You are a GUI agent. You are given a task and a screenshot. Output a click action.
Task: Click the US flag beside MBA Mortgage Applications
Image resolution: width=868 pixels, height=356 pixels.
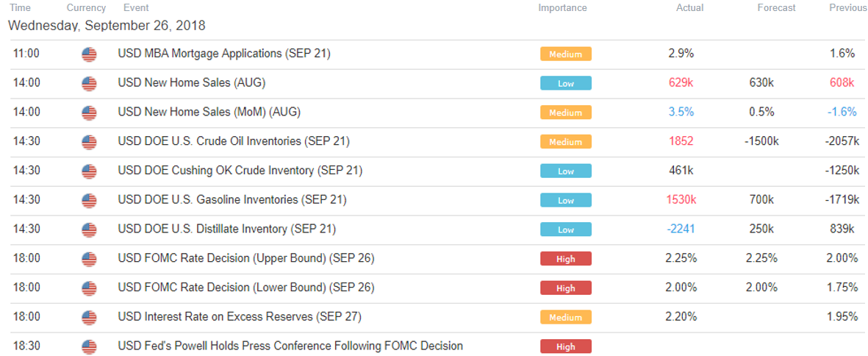pos(89,54)
